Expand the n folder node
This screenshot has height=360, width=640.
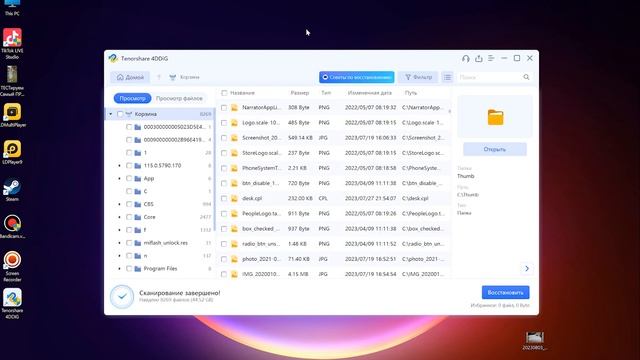(120, 256)
